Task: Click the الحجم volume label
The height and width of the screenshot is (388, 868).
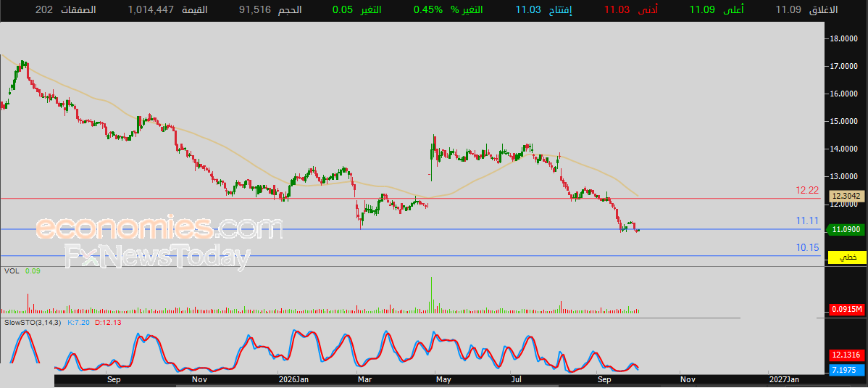Action: pos(290,10)
